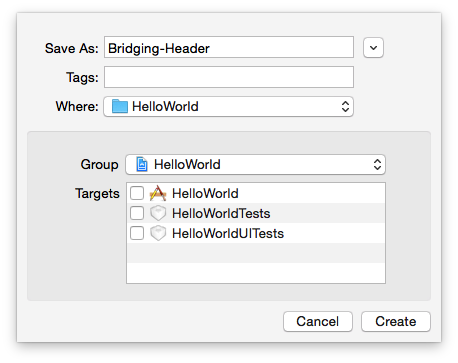Image resolution: width=458 pixels, height=363 pixels.
Task: Tick the HelloWorldUITests target checkbox
Action: 137,233
